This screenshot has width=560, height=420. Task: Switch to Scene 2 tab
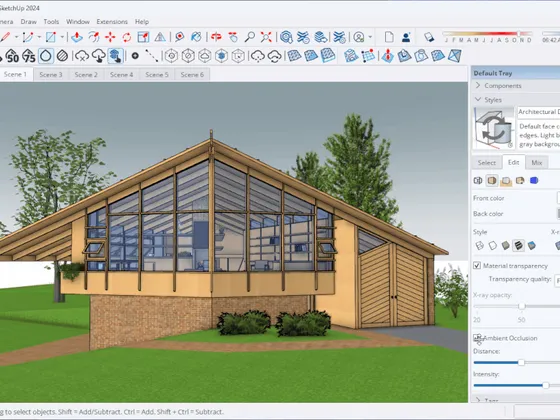coord(86,75)
